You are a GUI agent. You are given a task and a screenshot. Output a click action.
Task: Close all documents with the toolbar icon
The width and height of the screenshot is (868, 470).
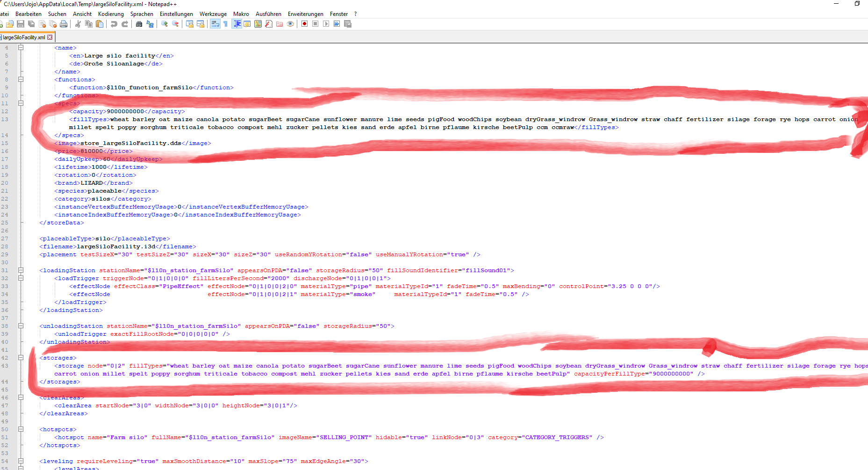(x=53, y=24)
